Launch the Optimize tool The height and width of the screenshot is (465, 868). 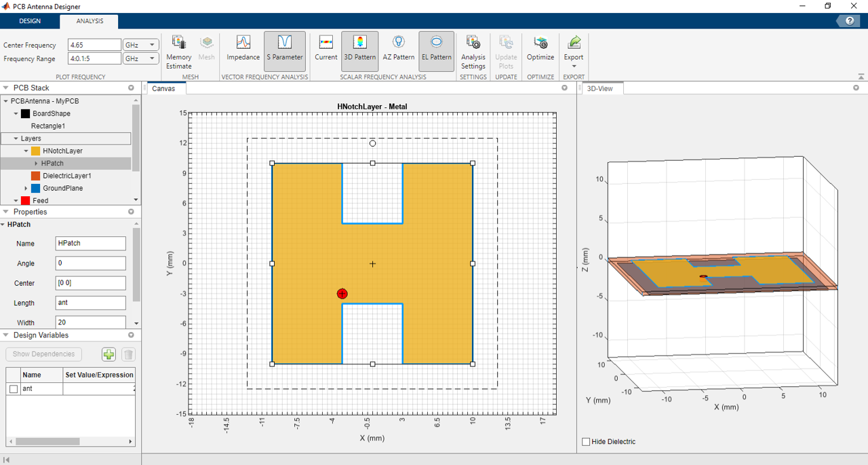click(540, 50)
